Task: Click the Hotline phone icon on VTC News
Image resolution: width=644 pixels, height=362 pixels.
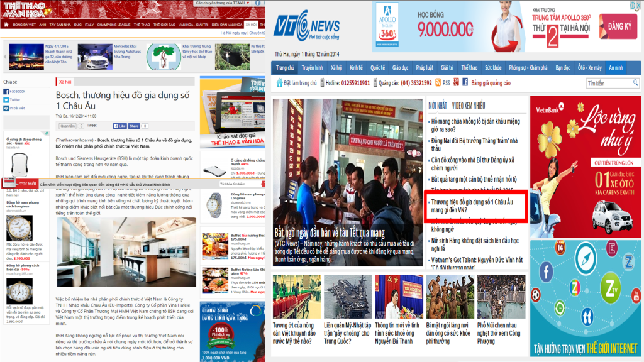Action: (x=323, y=83)
